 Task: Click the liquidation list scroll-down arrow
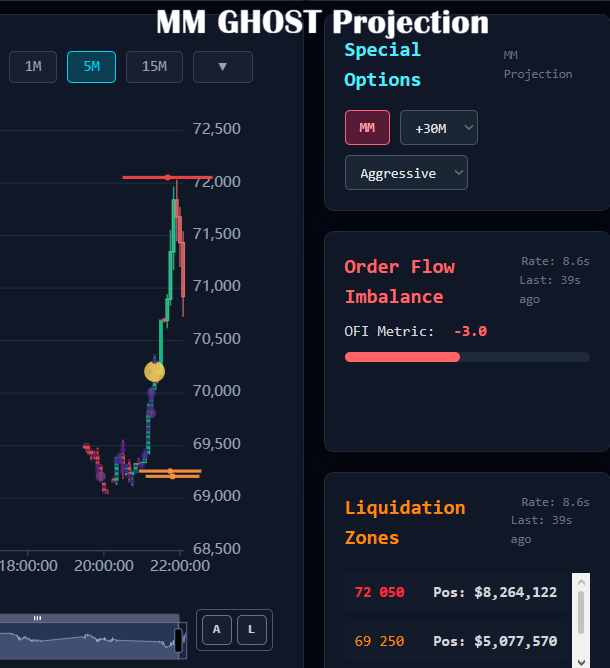(581, 662)
